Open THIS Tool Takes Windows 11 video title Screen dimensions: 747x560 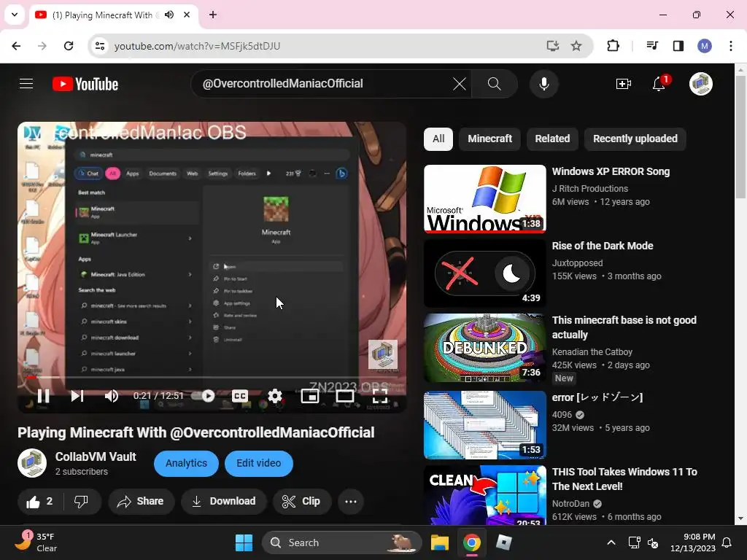click(624, 479)
